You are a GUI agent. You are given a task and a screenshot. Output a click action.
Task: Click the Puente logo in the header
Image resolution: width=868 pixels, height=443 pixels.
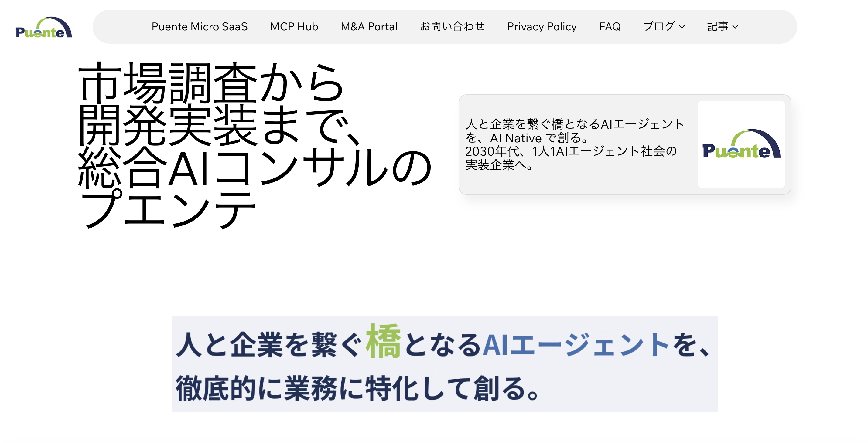coord(43,27)
